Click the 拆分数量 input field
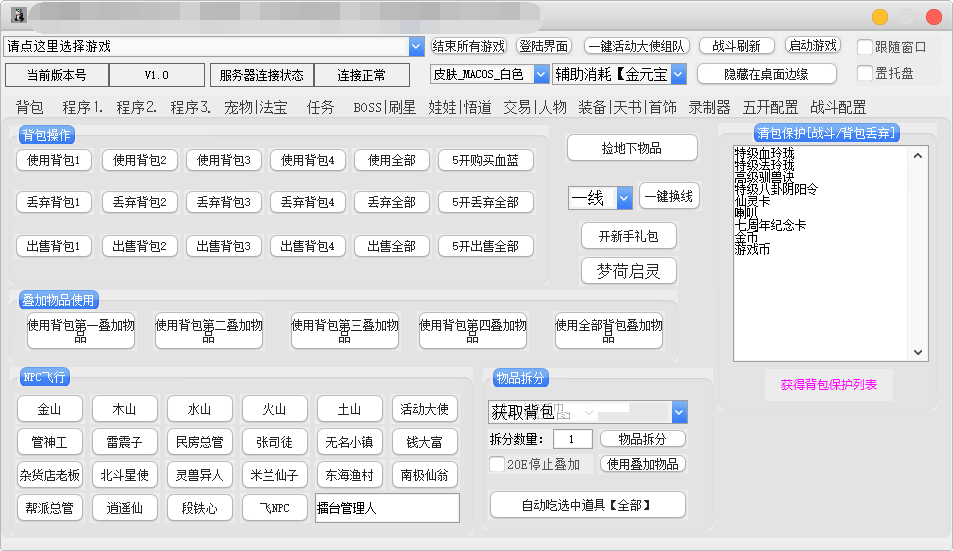This screenshot has height=551, width=953. pyautogui.click(x=573, y=439)
